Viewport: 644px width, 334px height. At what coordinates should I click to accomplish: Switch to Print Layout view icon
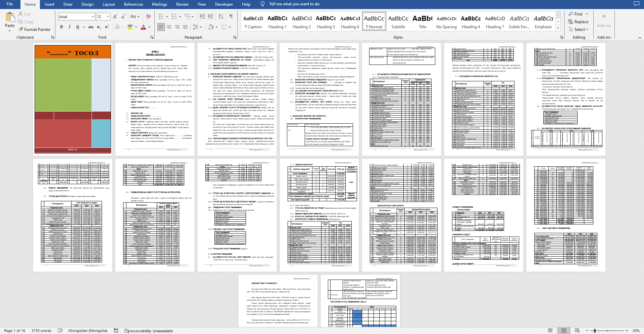(x=564, y=331)
